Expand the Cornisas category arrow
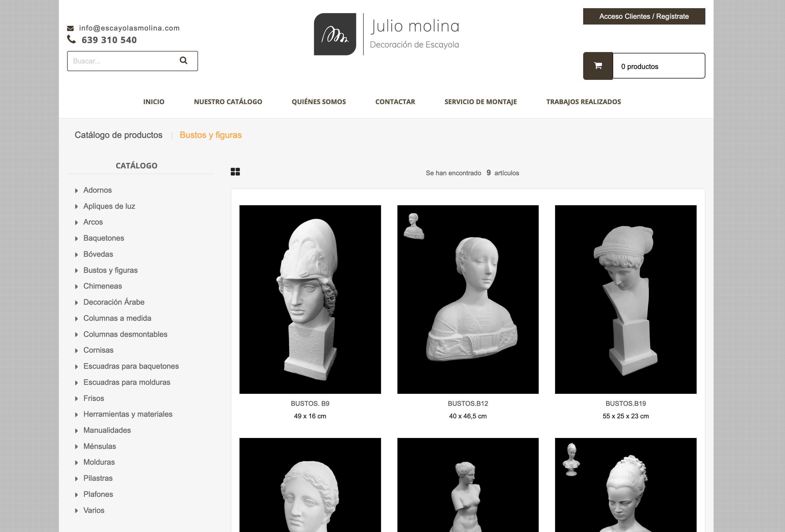785x532 pixels. (x=76, y=351)
